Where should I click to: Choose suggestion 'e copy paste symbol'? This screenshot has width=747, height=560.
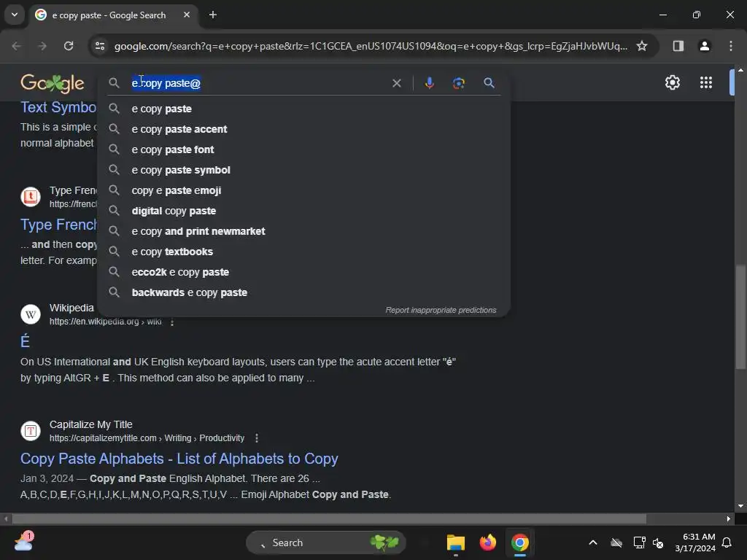pos(304,170)
